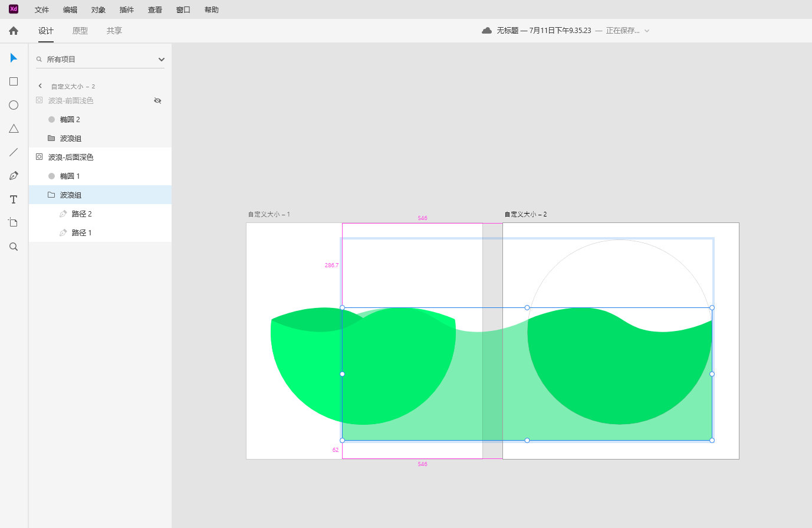
Task: Select the 路径 1 layer
Action: [x=100, y=232]
